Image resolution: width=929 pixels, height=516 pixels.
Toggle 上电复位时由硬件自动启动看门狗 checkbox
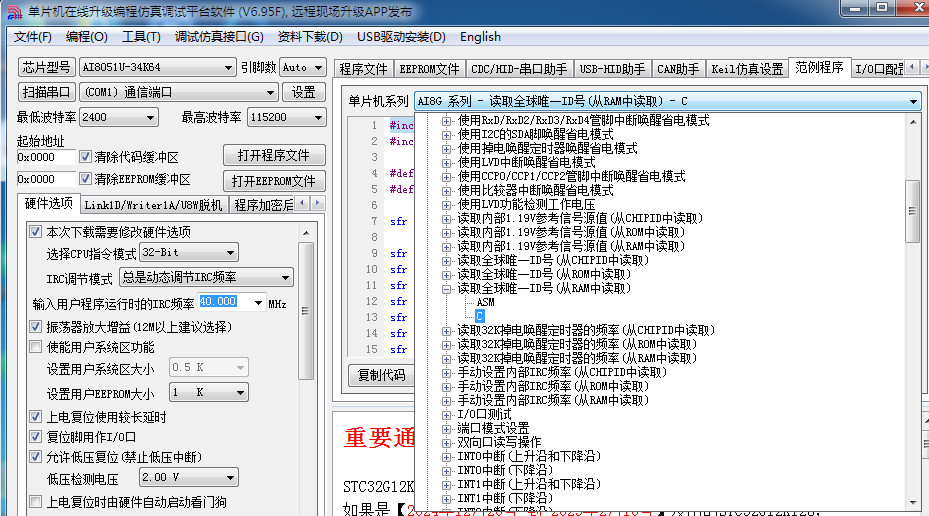click(36, 502)
